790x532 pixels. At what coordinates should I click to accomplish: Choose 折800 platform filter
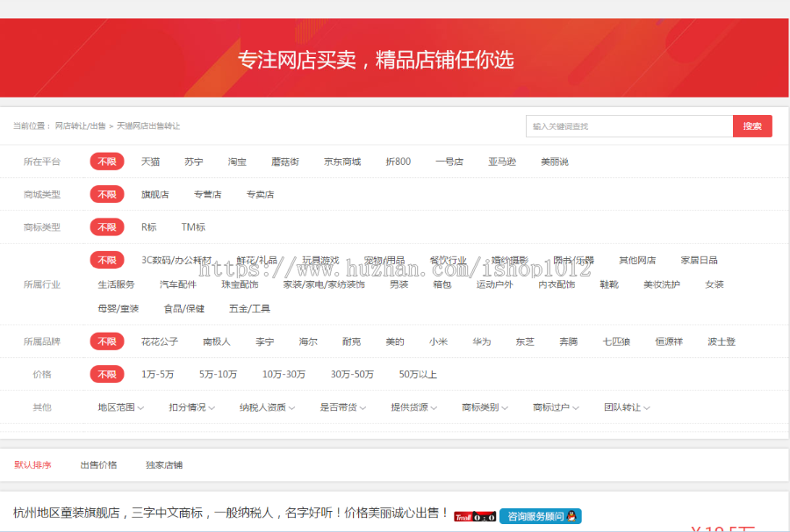click(398, 162)
